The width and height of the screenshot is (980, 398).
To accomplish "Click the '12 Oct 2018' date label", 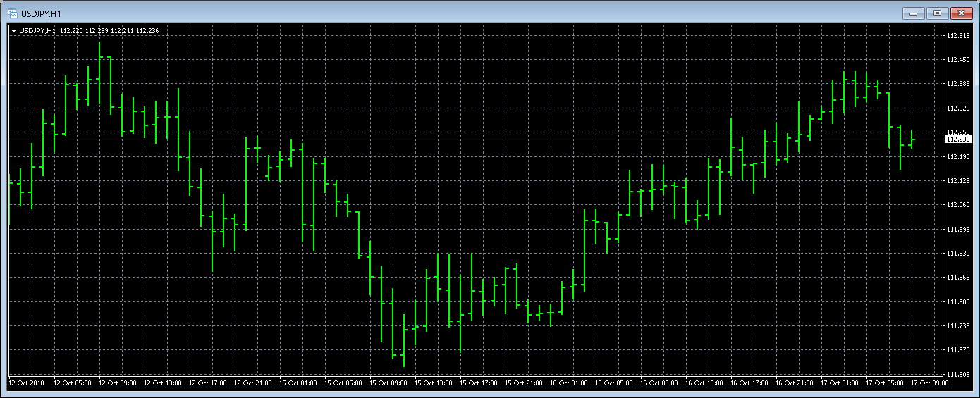I will [x=26, y=383].
